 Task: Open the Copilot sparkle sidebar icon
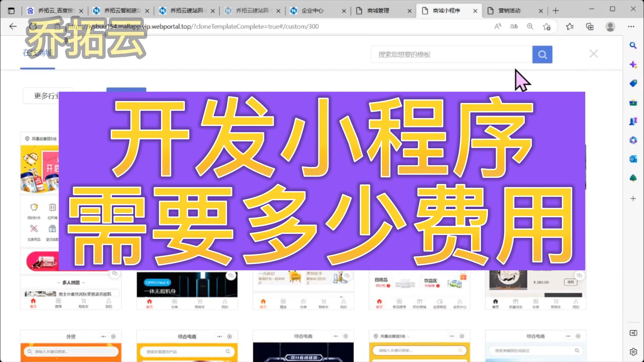click(x=633, y=64)
